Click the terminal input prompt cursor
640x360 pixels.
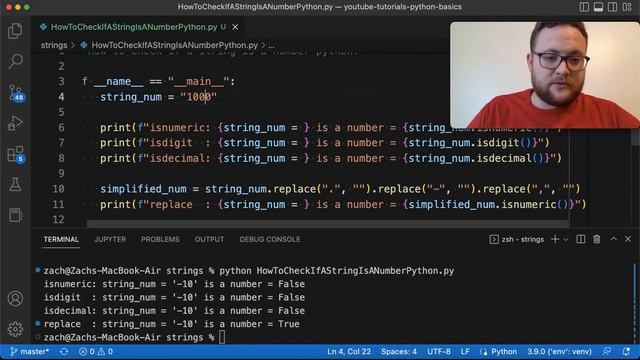pyautogui.click(x=222, y=338)
